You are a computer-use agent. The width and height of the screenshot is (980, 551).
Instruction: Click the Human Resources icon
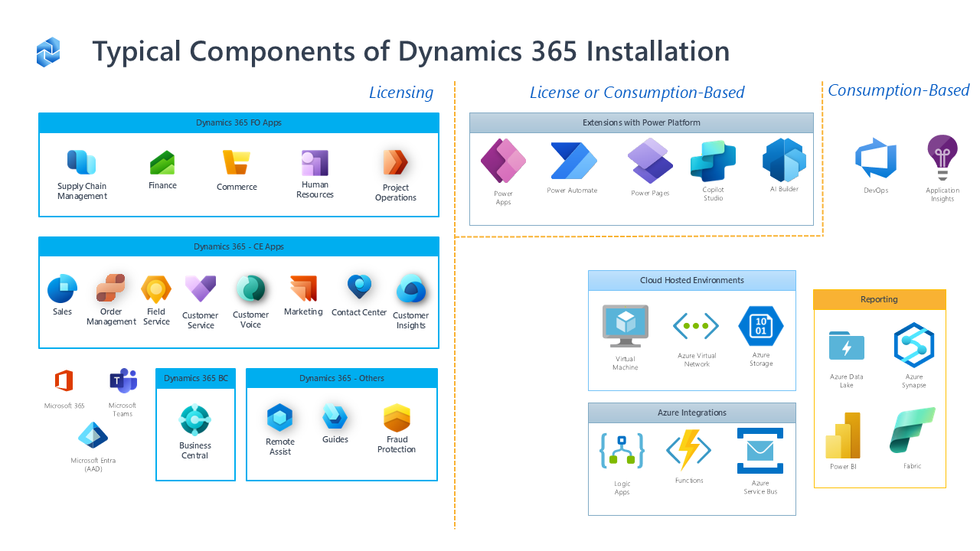point(315,163)
